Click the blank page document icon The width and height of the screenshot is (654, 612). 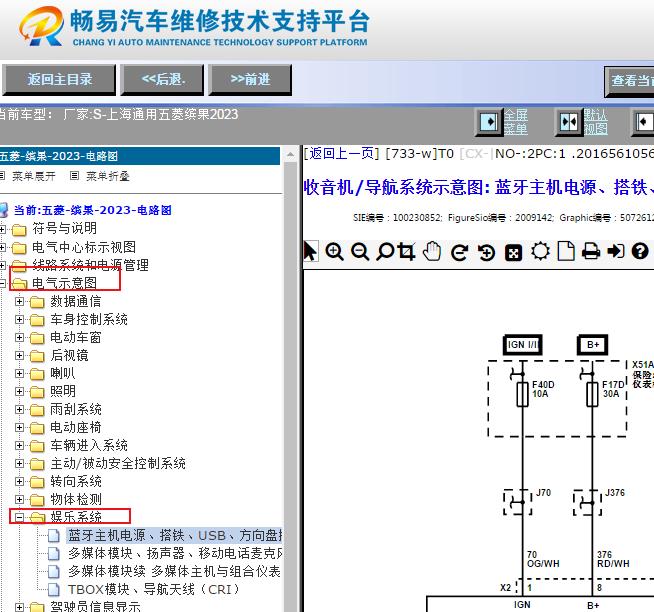[566, 252]
